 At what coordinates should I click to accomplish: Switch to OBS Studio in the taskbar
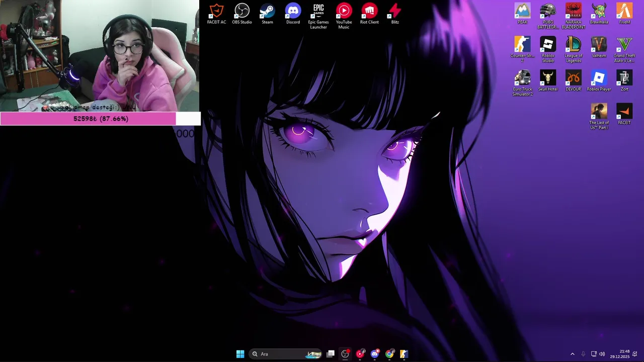(345, 354)
